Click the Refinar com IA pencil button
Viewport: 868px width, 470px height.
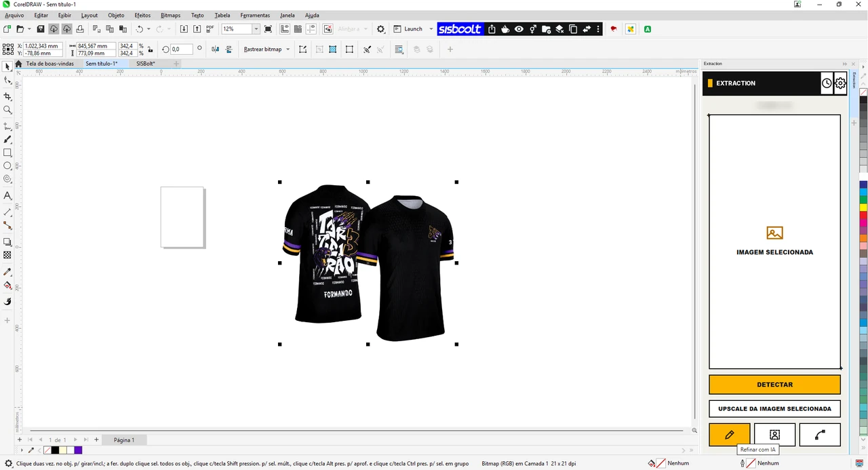point(730,435)
